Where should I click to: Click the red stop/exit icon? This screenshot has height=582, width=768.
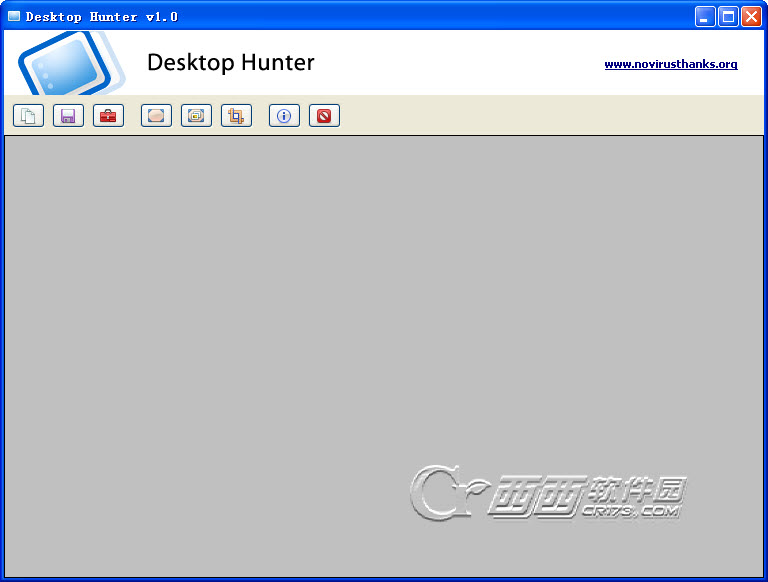324,116
